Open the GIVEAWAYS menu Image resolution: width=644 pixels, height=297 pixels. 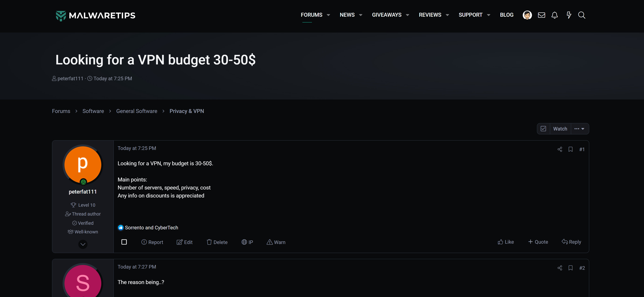point(386,15)
